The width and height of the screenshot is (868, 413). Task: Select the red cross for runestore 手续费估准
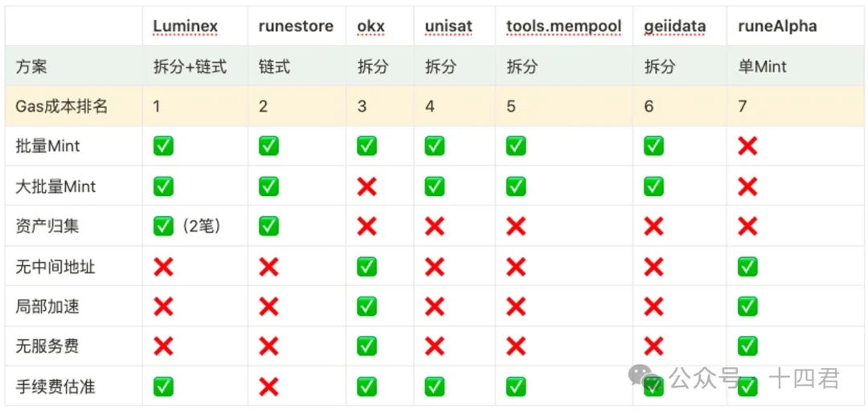click(x=268, y=386)
